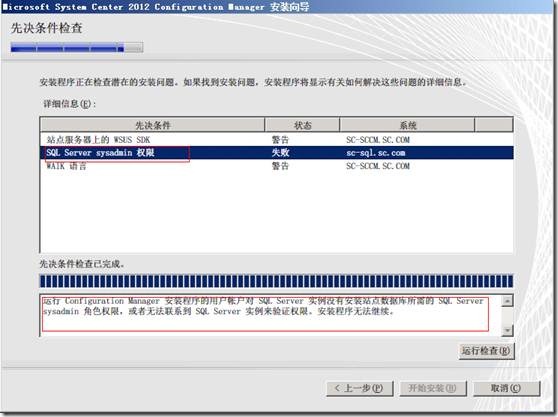Select the 站点服务器上的 WSUS SDK row
This screenshot has height=417, width=558.
pos(277,140)
